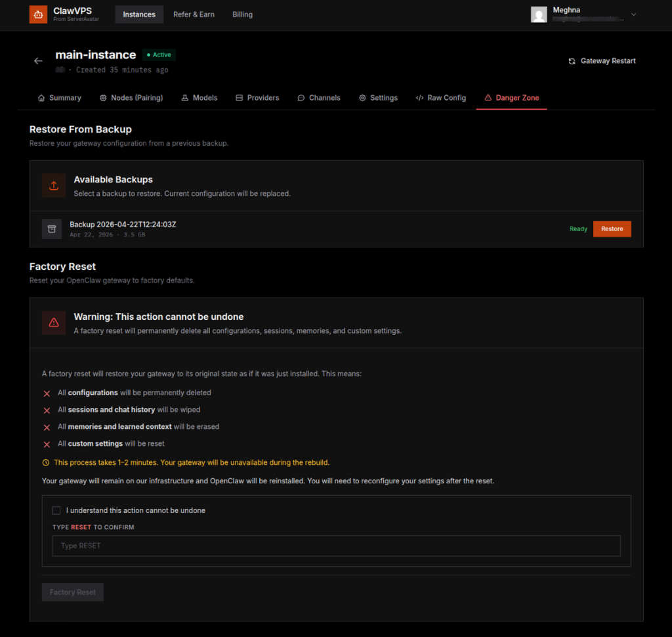Switch to the Models tab
The width and height of the screenshot is (672, 637).
click(x=199, y=97)
